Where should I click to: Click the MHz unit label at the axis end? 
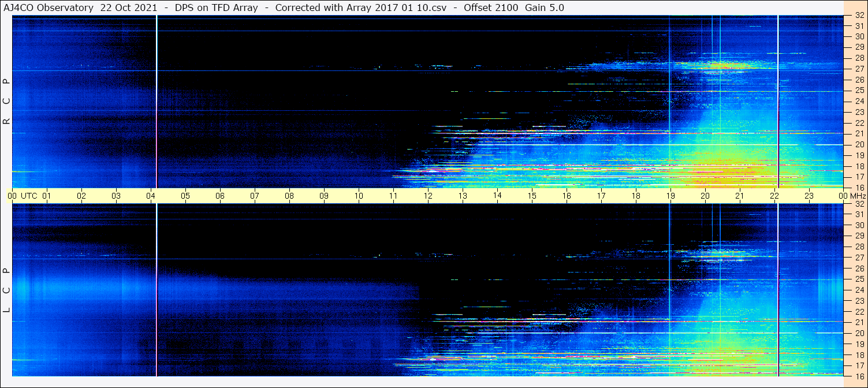(858, 196)
